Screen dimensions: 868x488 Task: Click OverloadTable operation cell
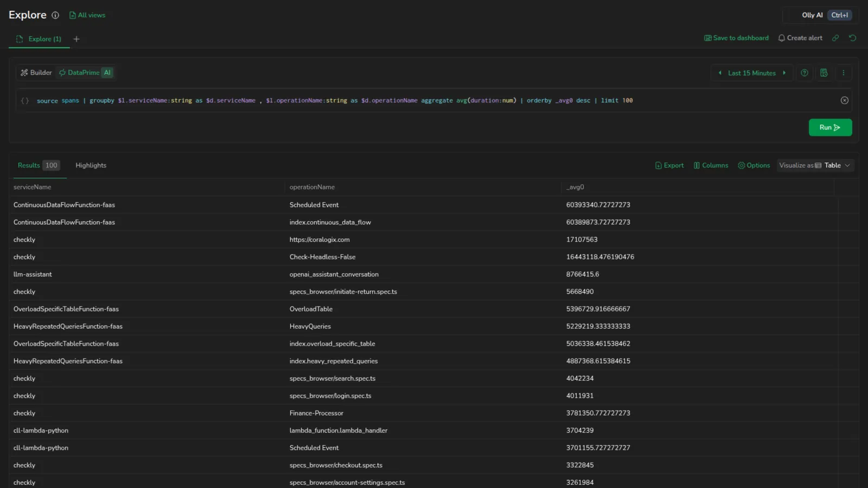click(x=311, y=309)
